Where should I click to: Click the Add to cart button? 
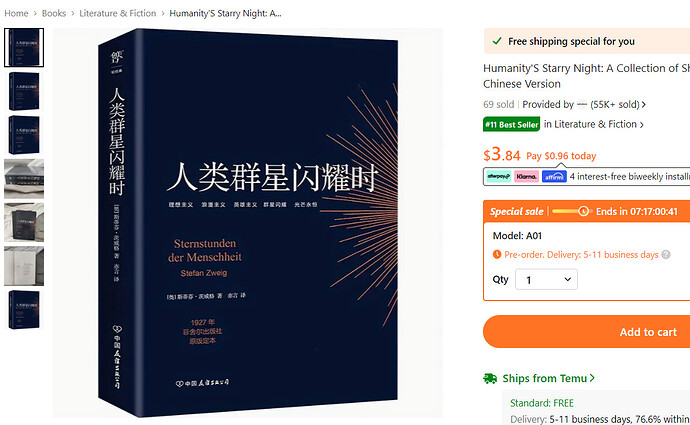point(587,332)
